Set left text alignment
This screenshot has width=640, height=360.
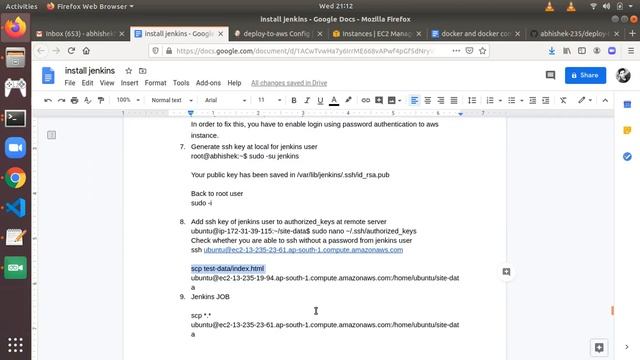(414, 100)
